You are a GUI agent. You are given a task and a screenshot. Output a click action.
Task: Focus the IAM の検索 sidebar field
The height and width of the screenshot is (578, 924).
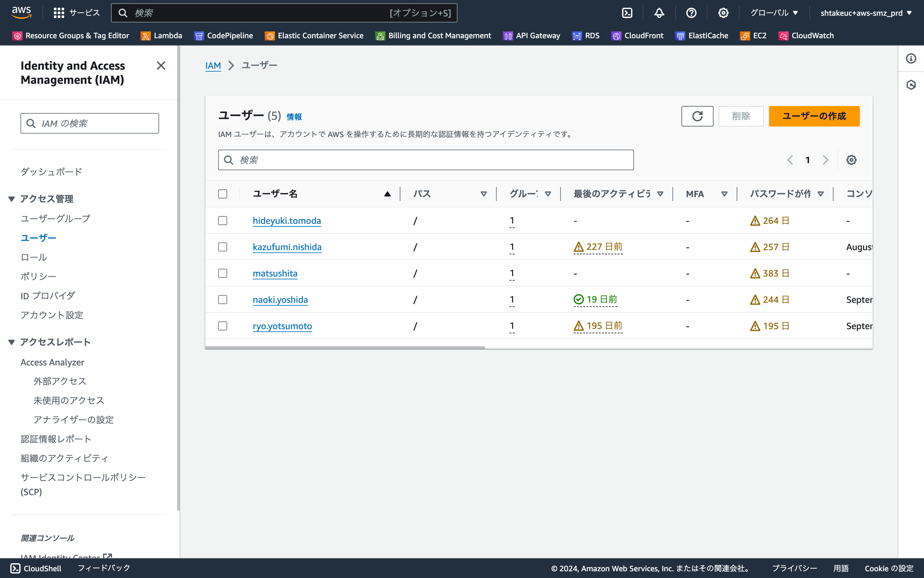click(x=90, y=123)
